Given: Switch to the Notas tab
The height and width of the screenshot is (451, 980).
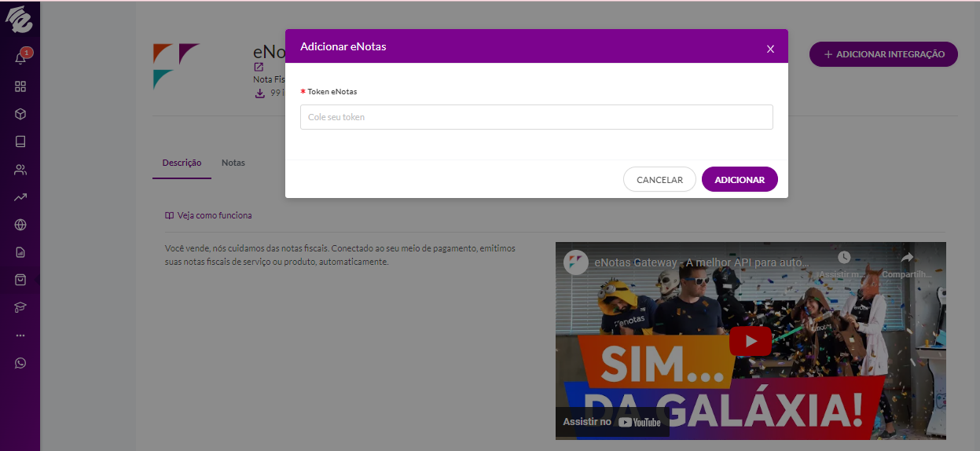Looking at the screenshot, I should [233, 163].
